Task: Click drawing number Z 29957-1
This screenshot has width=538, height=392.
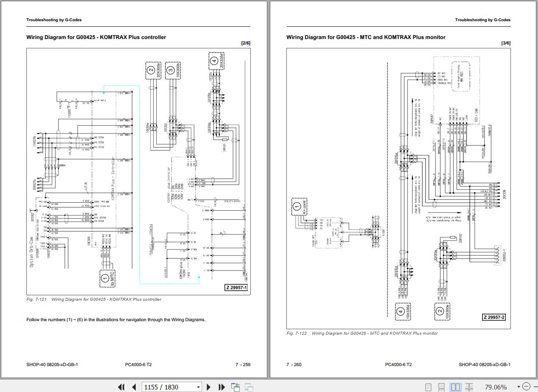Action: tap(236, 288)
